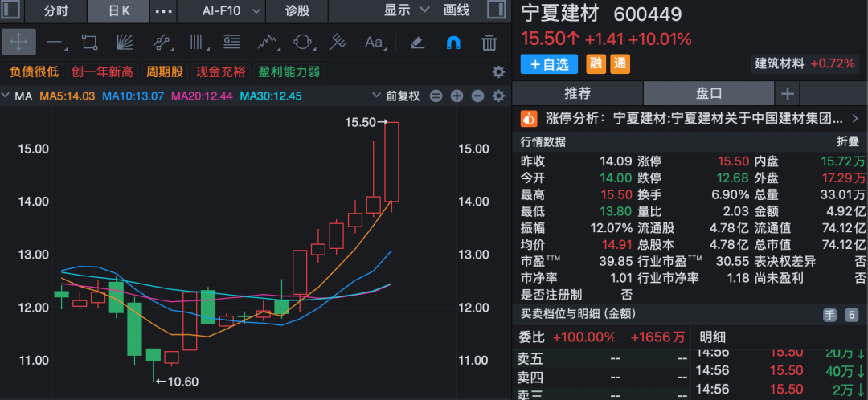The width and height of the screenshot is (868, 400).
Task: Click the 现金充裕 tag
Action: coord(221,72)
